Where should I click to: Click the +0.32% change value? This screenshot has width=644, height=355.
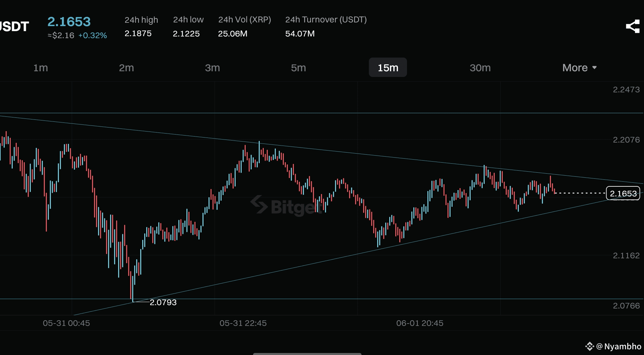click(93, 35)
